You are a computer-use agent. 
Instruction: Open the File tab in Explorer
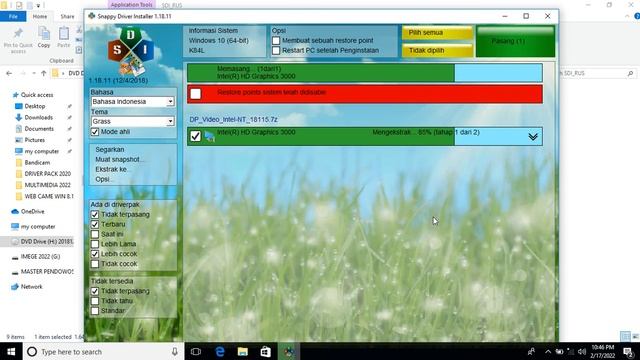[13, 16]
